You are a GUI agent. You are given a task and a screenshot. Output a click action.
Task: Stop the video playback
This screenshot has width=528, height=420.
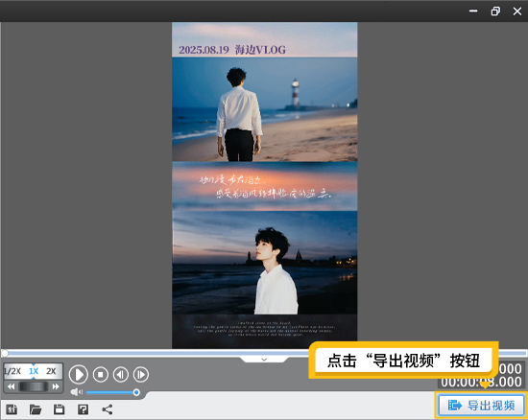(x=101, y=374)
